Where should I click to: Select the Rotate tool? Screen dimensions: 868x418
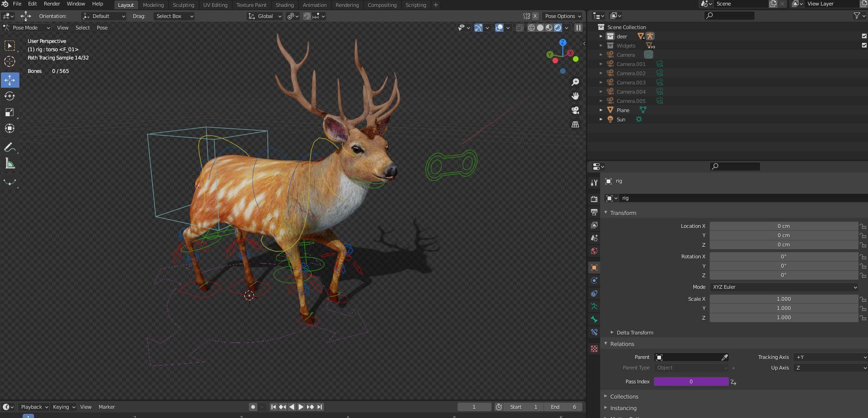pyautogui.click(x=10, y=96)
